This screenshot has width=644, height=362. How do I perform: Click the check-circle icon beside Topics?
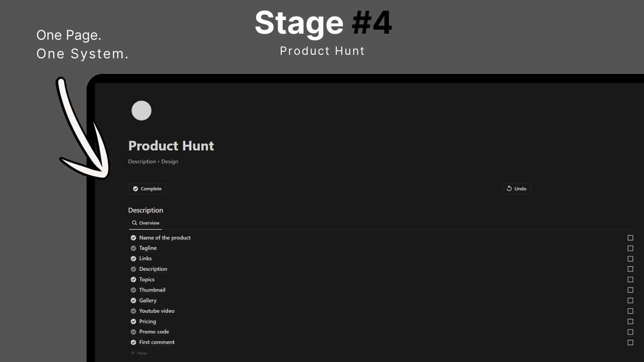(133, 280)
